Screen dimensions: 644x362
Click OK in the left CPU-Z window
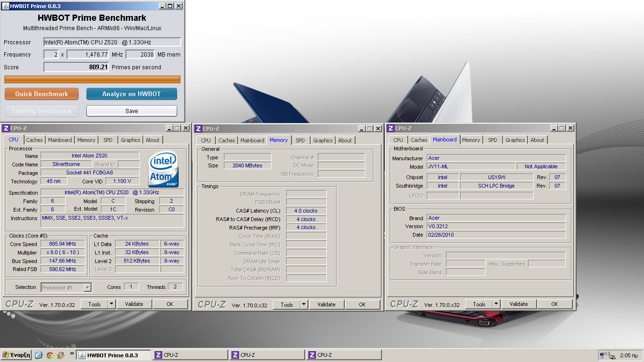coord(170,304)
